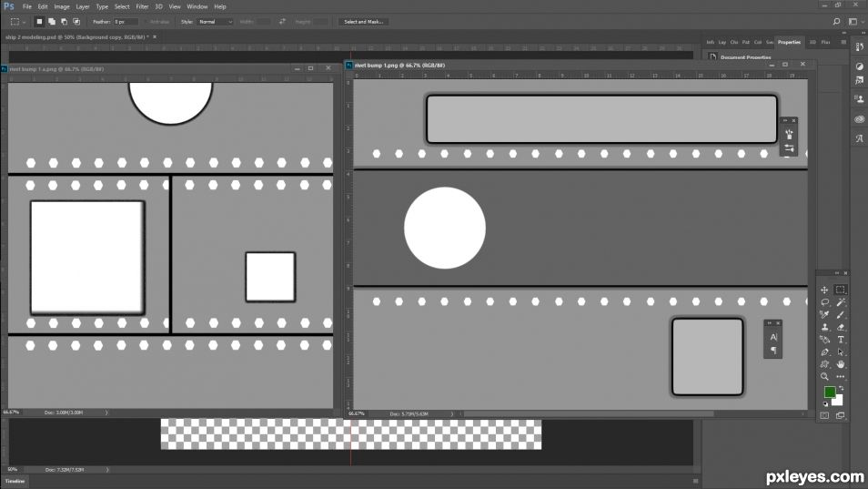
Task: Choose New Selection mode
Action: coord(39,22)
